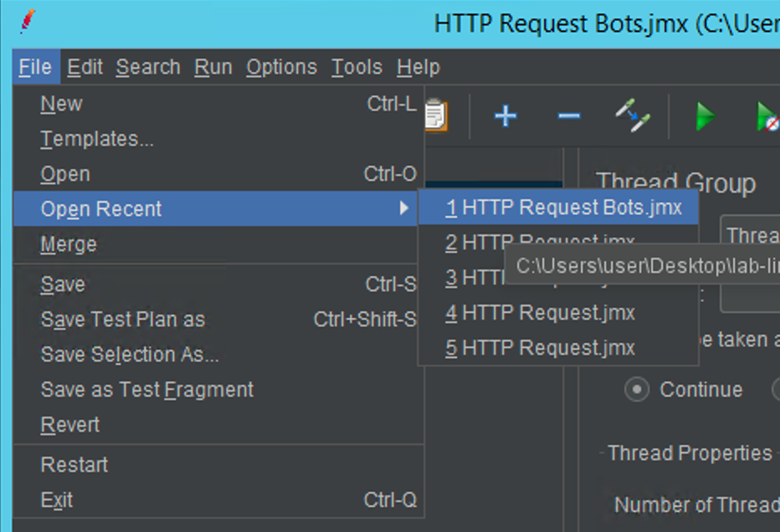Open the Options menu
780x532 pixels.
pos(281,67)
